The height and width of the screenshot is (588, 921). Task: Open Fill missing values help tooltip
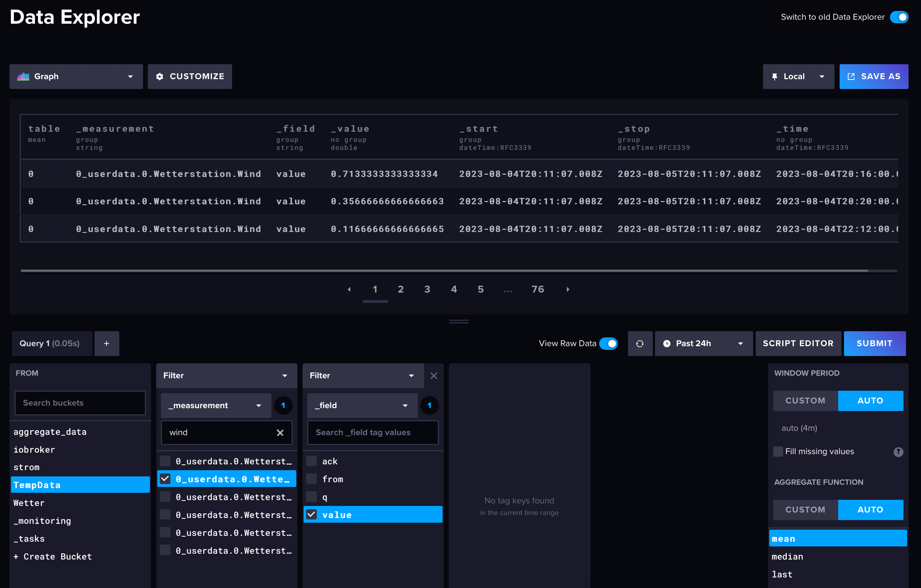pyautogui.click(x=898, y=452)
